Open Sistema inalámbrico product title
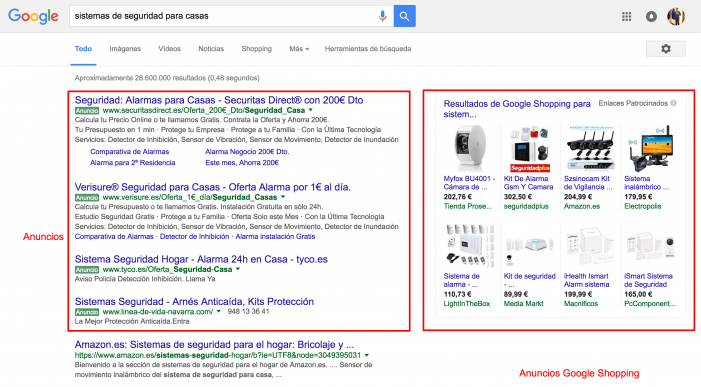 [646, 183]
